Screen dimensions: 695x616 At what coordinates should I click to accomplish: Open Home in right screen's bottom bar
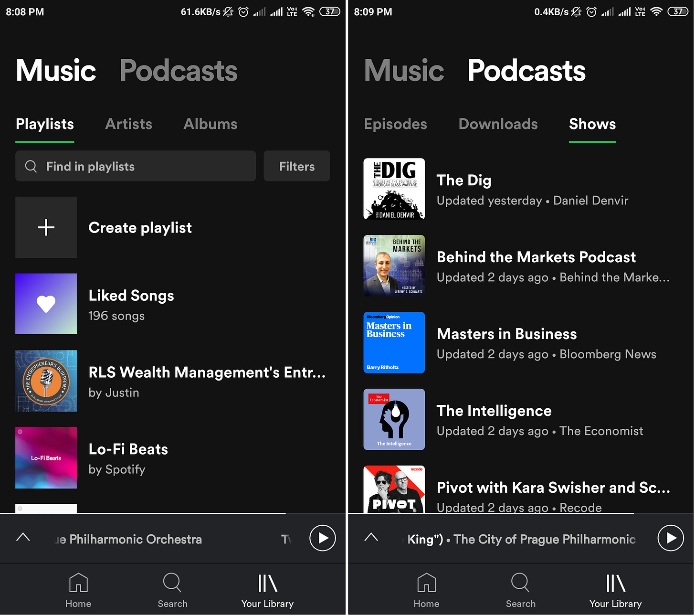(426, 590)
